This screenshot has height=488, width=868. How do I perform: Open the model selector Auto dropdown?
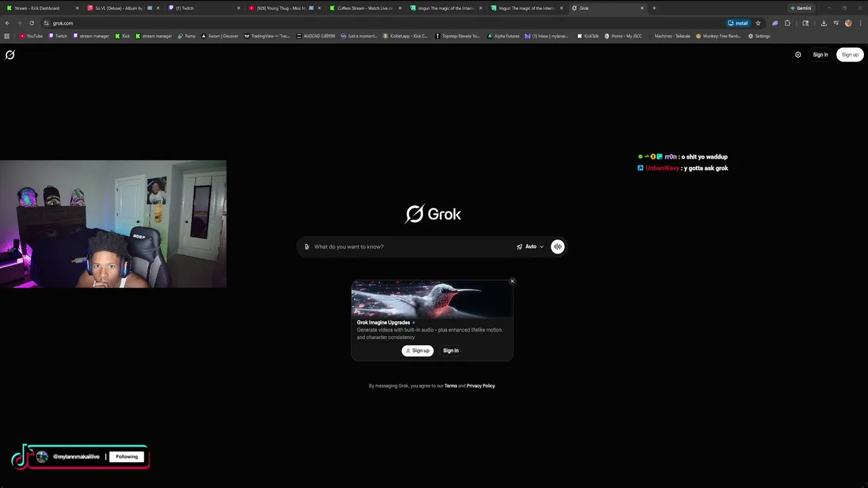point(530,247)
